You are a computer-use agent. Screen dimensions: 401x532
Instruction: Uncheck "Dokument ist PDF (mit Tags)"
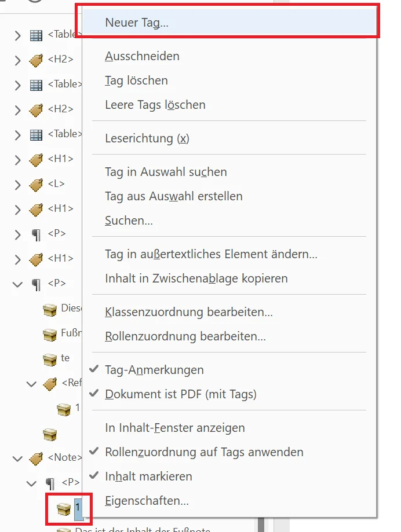[x=180, y=394]
